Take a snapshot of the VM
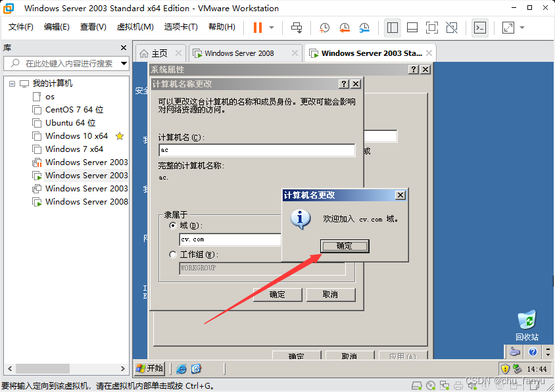The height and width of the screenshot is (392, 555). pyautogui.click(x=324, y=27)
